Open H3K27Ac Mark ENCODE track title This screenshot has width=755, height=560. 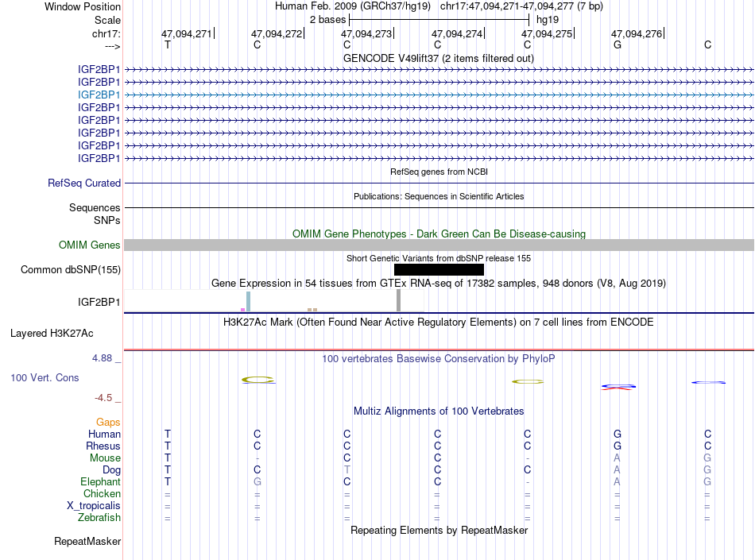pyautogui.click(x=439, y=322)
